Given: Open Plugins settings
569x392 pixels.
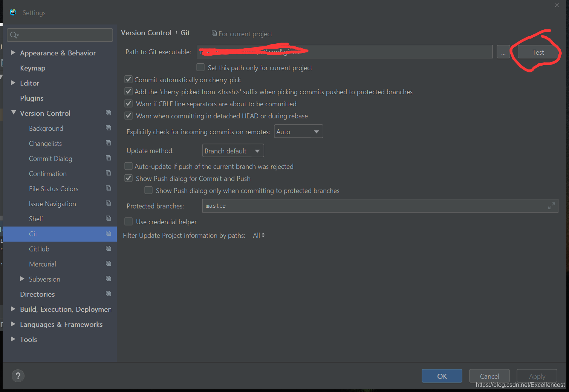Looking at the screenshot, I should tap(32, 98).
